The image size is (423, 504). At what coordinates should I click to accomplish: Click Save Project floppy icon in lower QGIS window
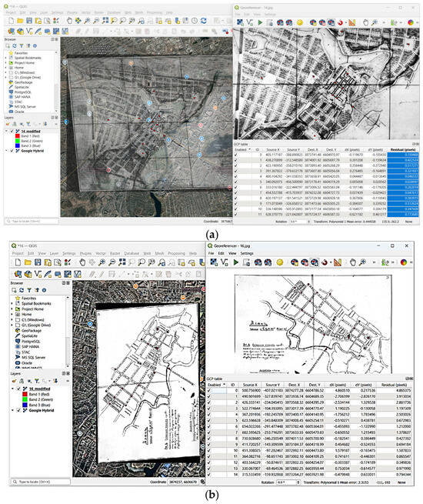(38, 262)
